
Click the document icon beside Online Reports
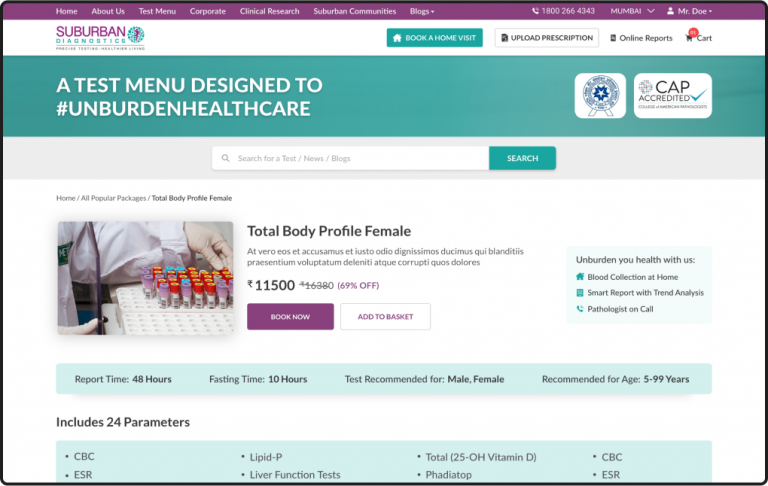pos(613,38)
